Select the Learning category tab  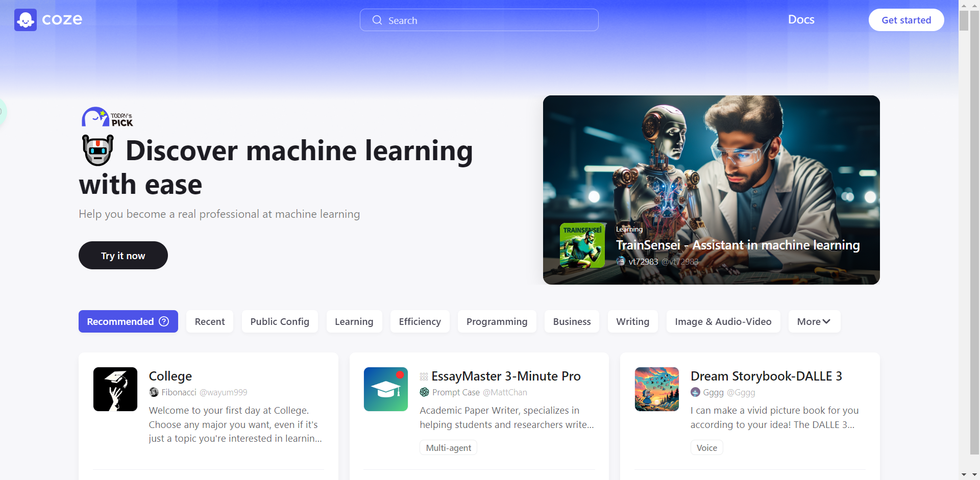tap(354, 321)
